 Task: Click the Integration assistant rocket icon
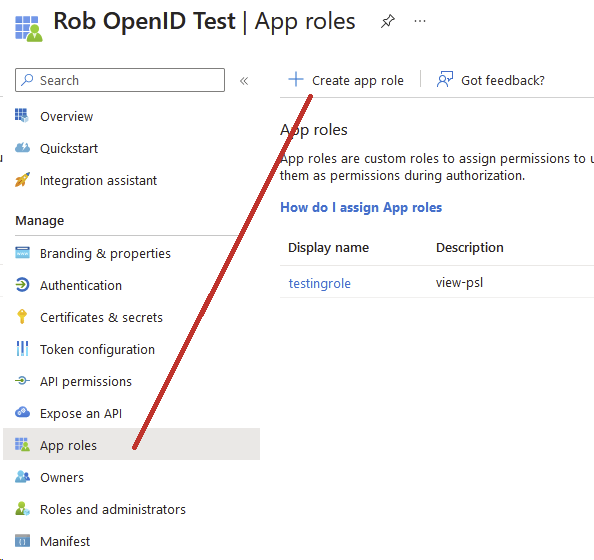coord(22,180)
